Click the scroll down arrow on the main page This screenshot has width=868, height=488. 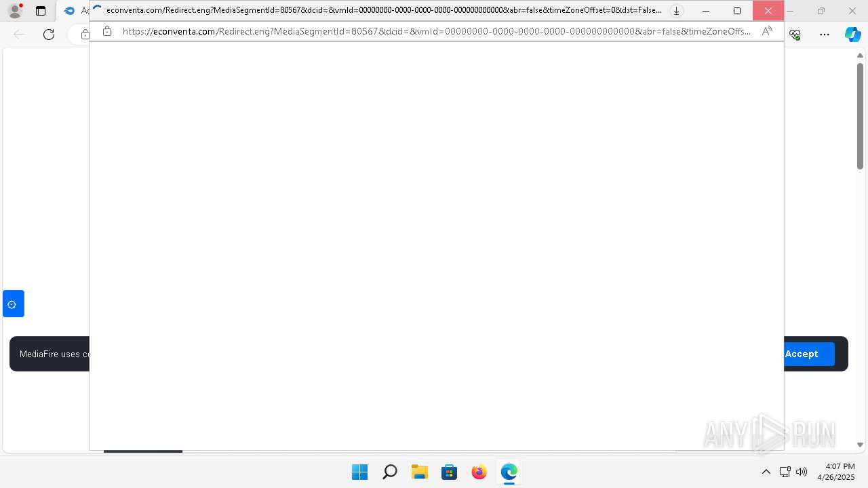(860, 445)
